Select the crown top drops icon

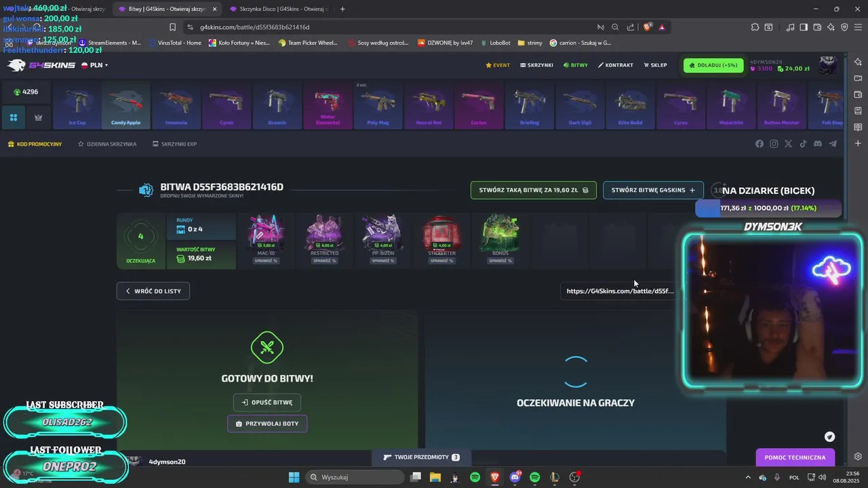(38, 117)
